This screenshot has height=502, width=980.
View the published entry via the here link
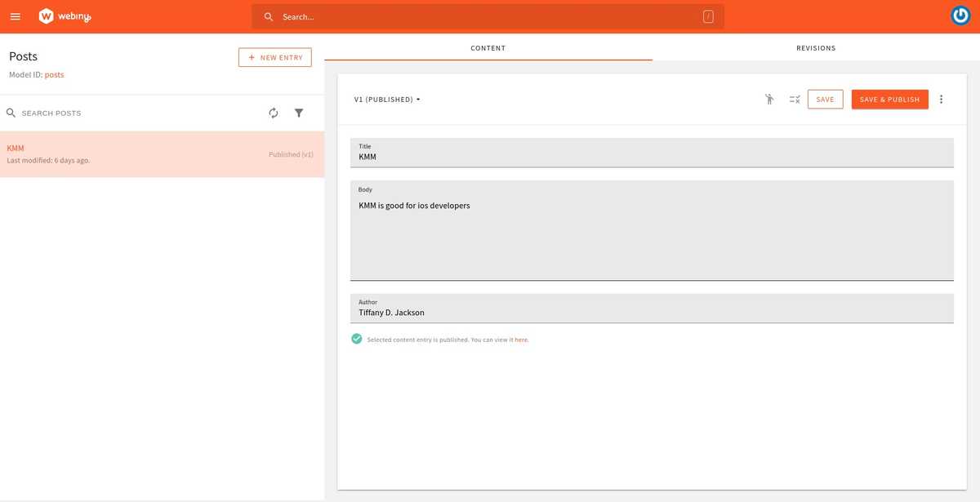(522, 339)
